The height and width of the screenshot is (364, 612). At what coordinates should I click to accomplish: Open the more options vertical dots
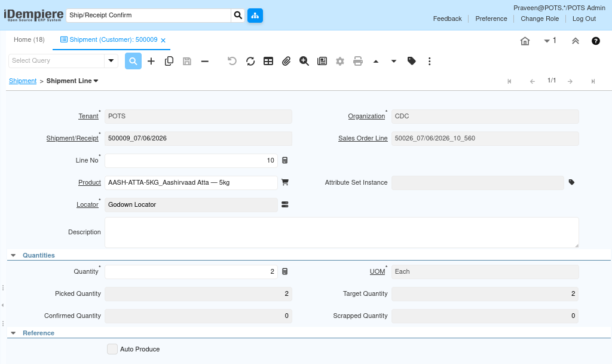(x=429, y=61)
